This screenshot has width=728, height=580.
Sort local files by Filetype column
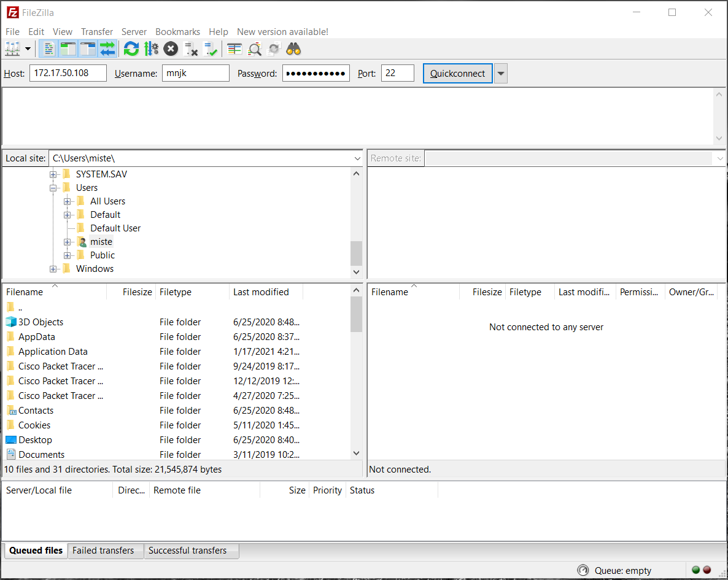tap(192, 292)
